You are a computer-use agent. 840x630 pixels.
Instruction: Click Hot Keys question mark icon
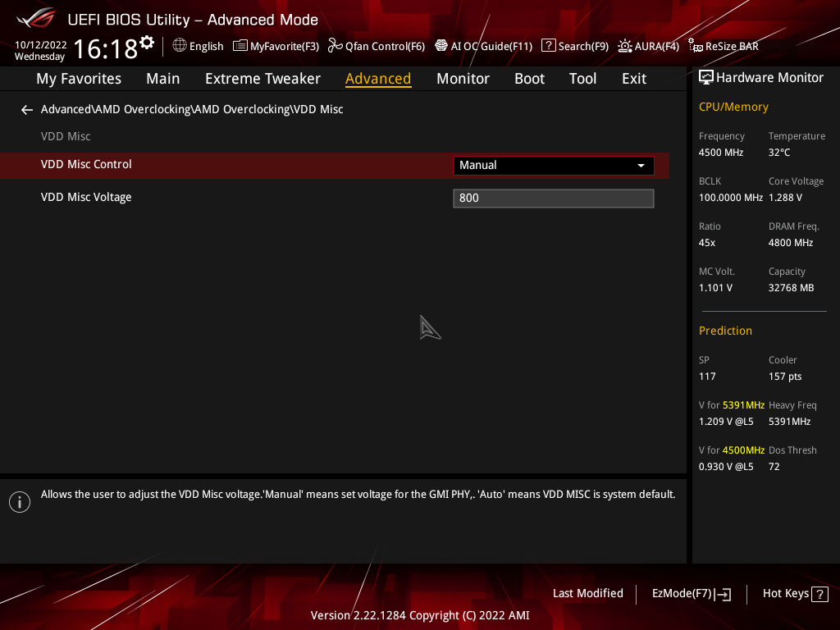pyautogui.click(x=819, y=594)
